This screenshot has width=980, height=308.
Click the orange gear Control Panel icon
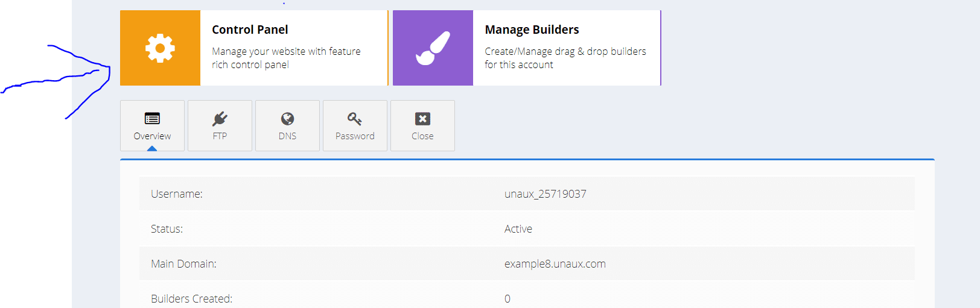160,48
